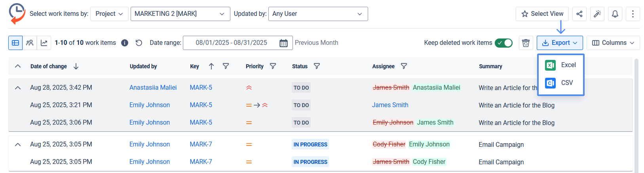Click the trash bin icon
644x173 pixels.
pyautogui.click(x=526, y=43)
